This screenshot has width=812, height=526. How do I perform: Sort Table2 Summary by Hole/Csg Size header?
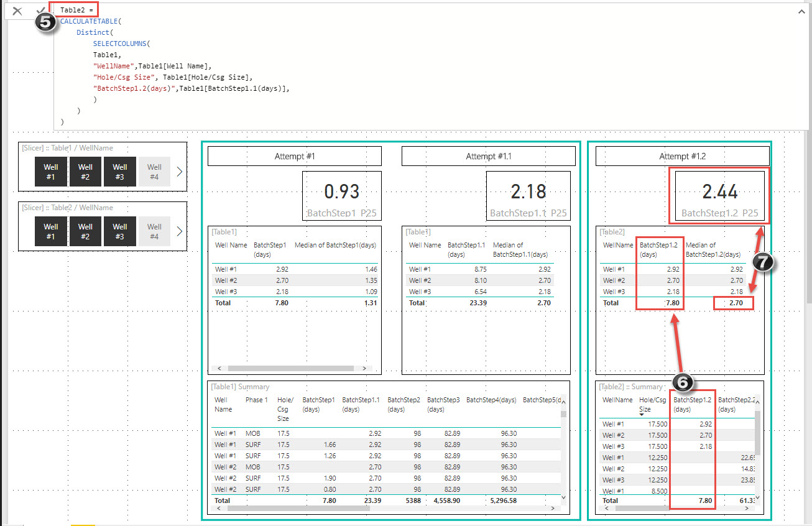pos(653,405)
